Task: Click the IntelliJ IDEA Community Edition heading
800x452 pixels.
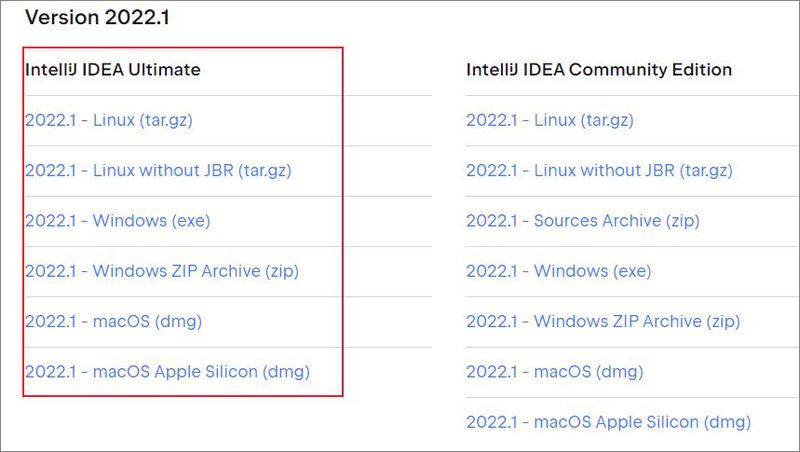Action: (x=599, y=69)
